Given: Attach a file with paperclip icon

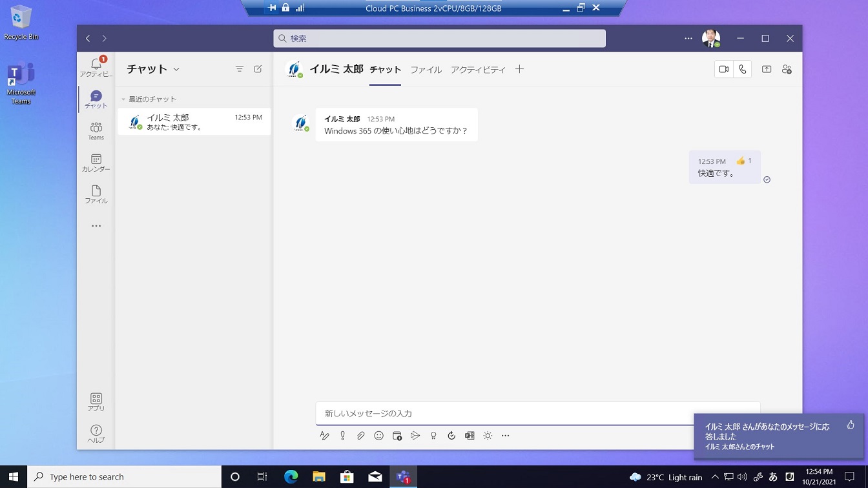Looking at the screenshot, I should coord(361,436).
